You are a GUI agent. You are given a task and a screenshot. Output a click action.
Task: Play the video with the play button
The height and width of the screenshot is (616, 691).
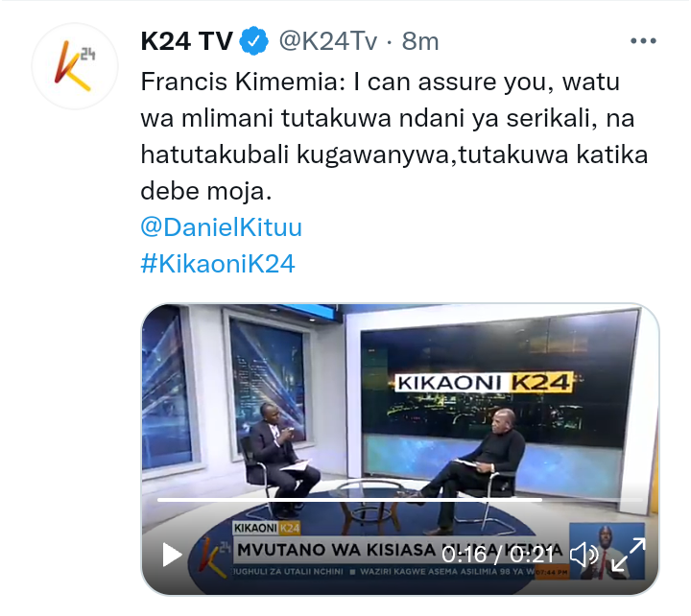point(172,555)
